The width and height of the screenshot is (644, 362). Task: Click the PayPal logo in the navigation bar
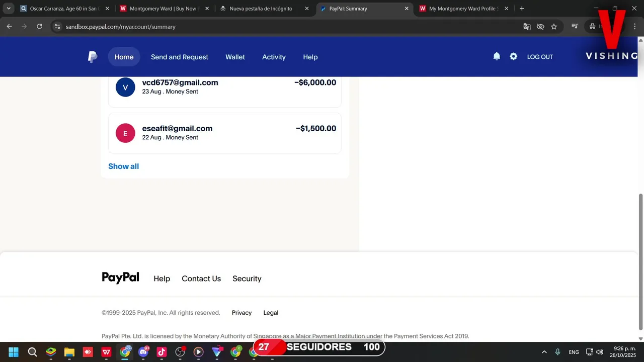[x=93, y=57]
